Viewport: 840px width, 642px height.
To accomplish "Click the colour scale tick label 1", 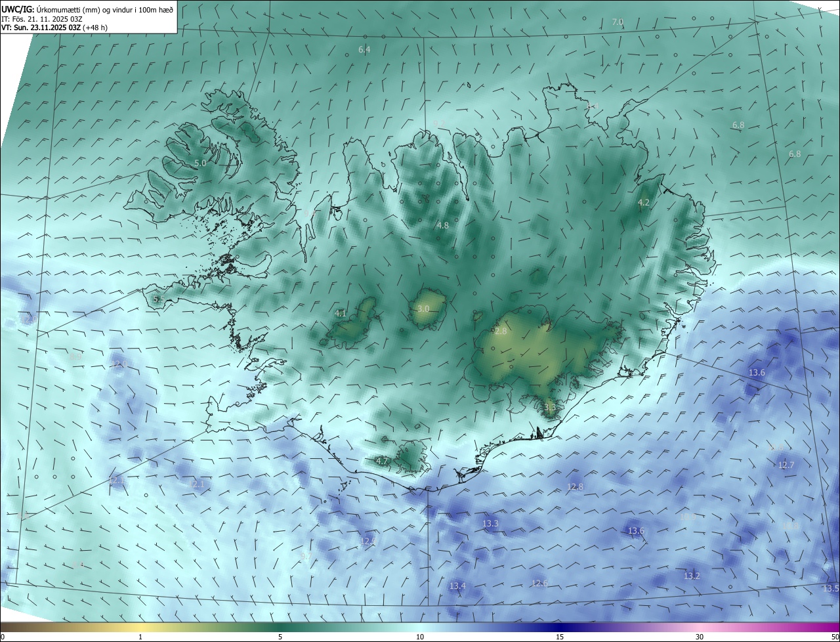I will point(140,637).
